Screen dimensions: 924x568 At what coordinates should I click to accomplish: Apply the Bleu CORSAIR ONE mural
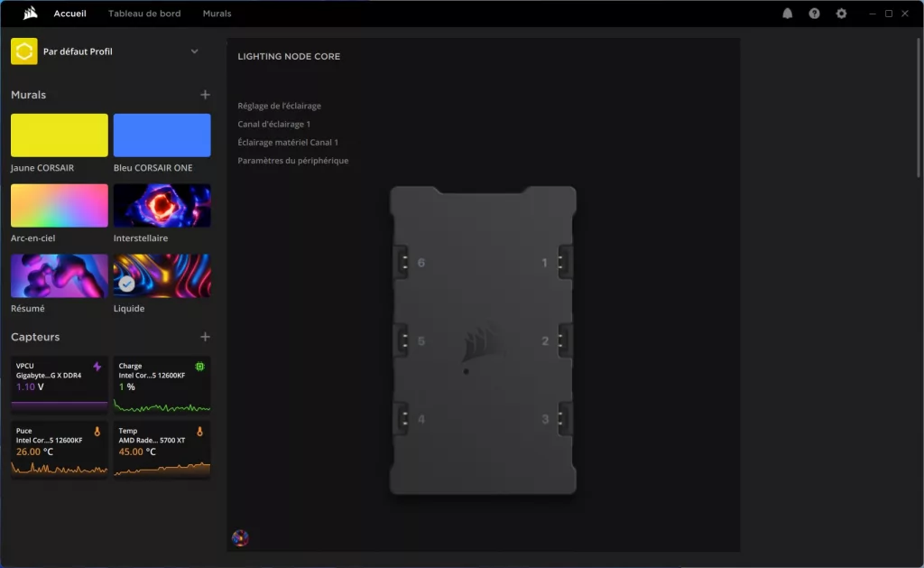162,135
